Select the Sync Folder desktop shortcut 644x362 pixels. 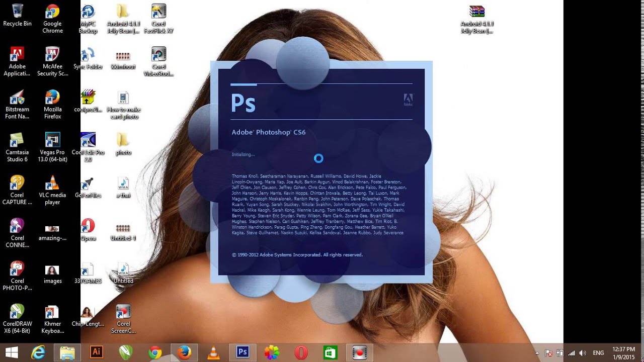[x=88, y=59]
